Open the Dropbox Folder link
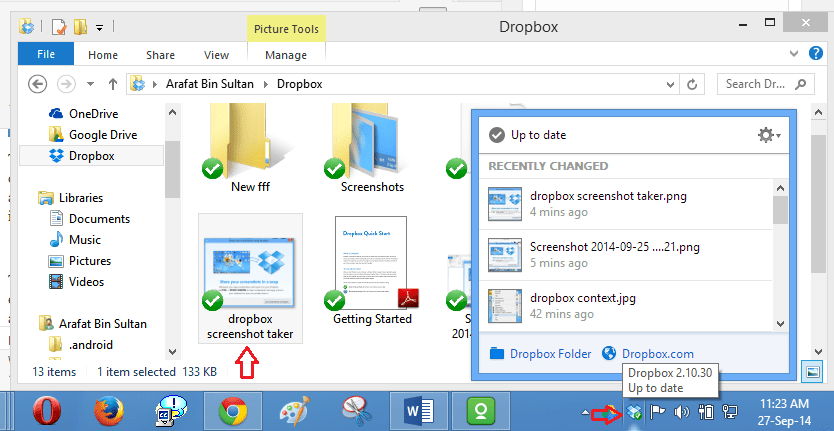 point(540,354)
